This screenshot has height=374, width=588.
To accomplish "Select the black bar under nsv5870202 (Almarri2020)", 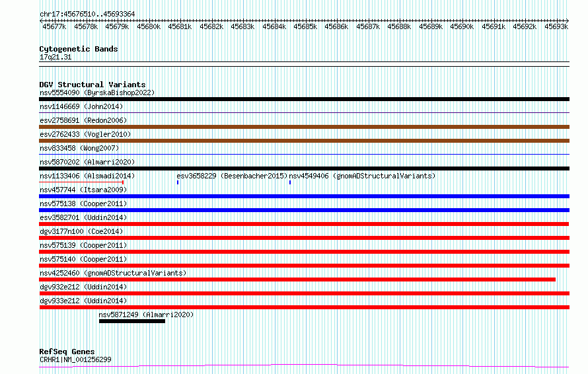I will pos(304,168).
